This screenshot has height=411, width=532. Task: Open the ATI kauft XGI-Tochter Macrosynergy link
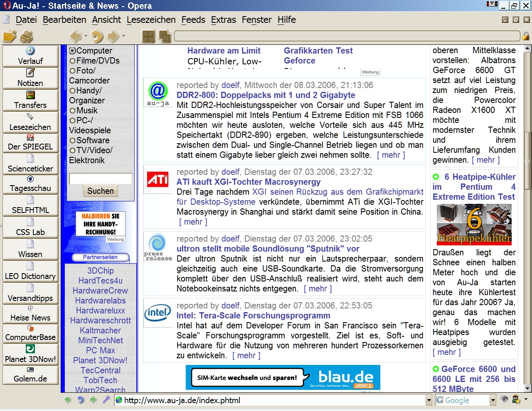coord(249,182)
